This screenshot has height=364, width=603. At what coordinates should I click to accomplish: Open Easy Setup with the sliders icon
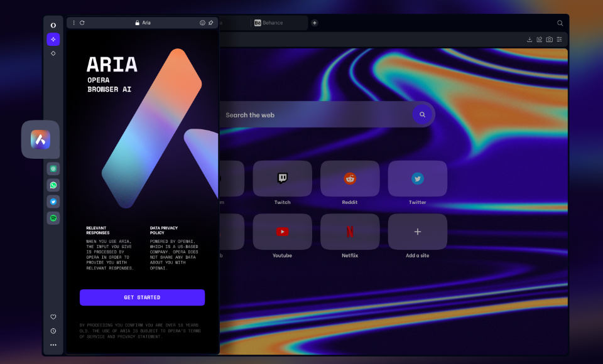coord(560,39)
